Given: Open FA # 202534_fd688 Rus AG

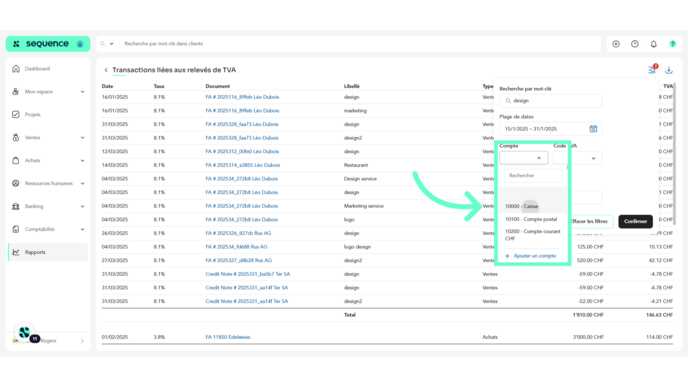Looking at the screenshot, I should (236, 247).
